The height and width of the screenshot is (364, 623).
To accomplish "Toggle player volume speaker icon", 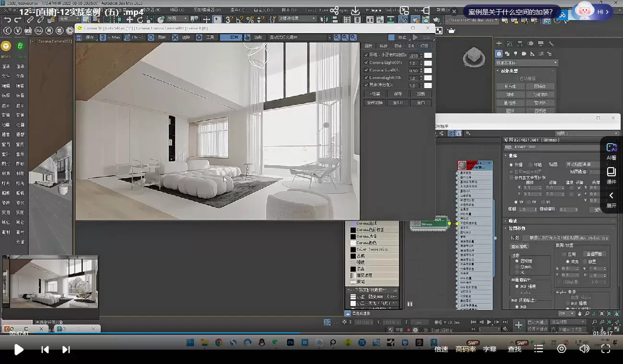I will (x=584, y=349).
